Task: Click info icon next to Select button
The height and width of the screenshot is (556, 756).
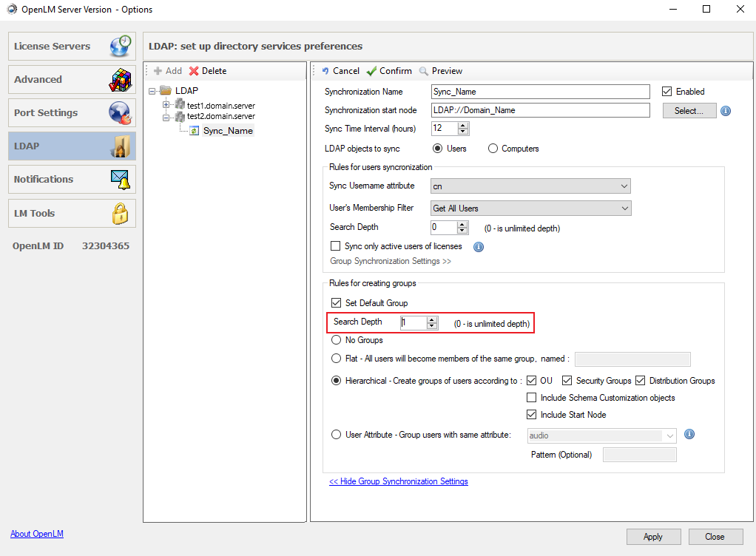Action: point(726,111)
